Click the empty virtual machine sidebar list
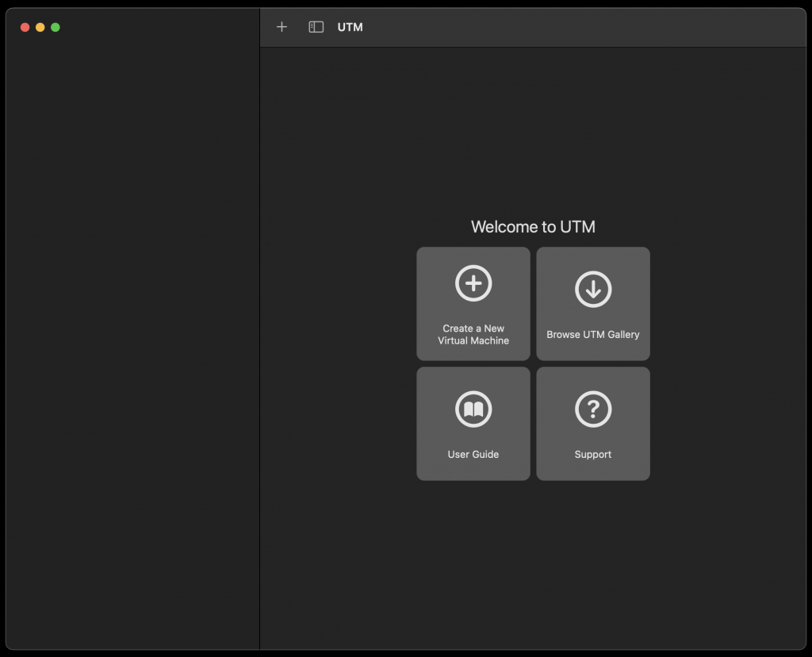 pyautogui.click(x=132, y=317)
